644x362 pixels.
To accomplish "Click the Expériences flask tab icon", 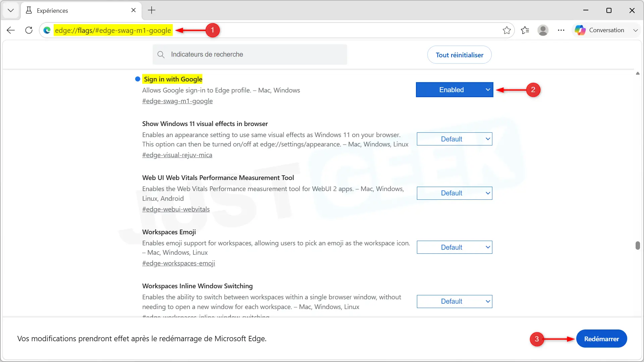I will [x=29, y=10].
